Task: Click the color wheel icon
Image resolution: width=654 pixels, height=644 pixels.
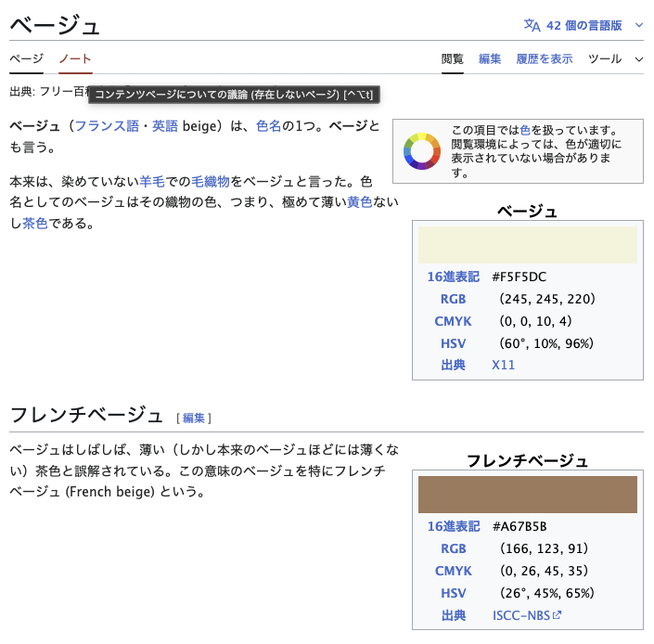Action: 421,151
